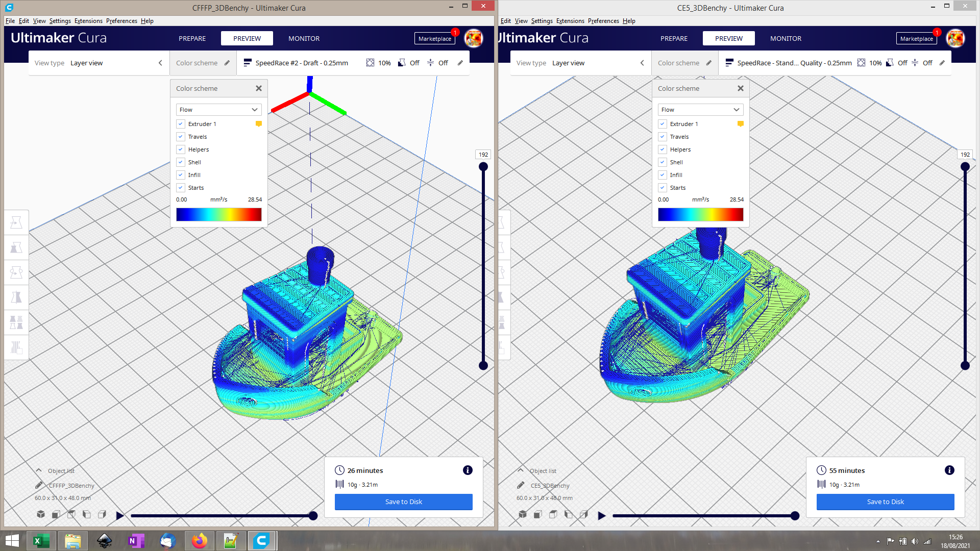Viewport: 980px width, 551px height.
Task: Uncheck Travels in left color scheme panel
Action: (x=181, y=137)
